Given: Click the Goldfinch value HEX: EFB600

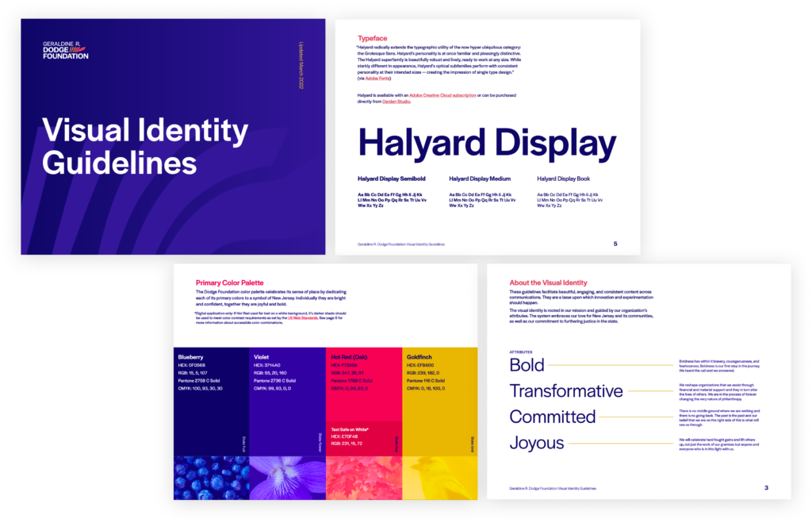Looking at the screenshot, I should pos(420,365).
